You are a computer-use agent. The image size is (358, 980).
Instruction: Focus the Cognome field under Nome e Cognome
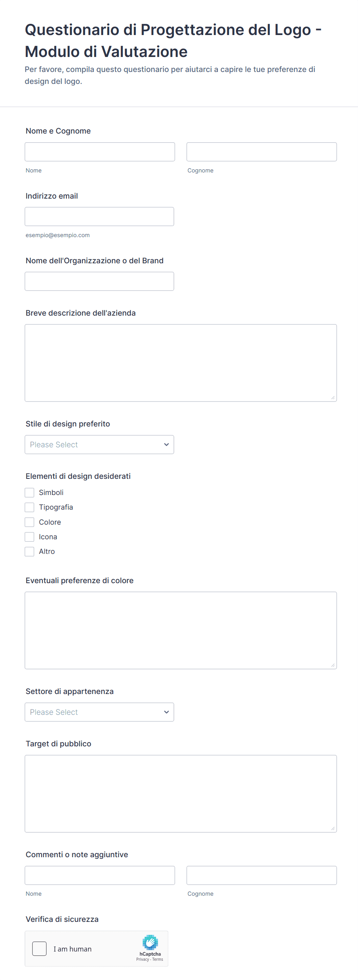tap(261, 152)
